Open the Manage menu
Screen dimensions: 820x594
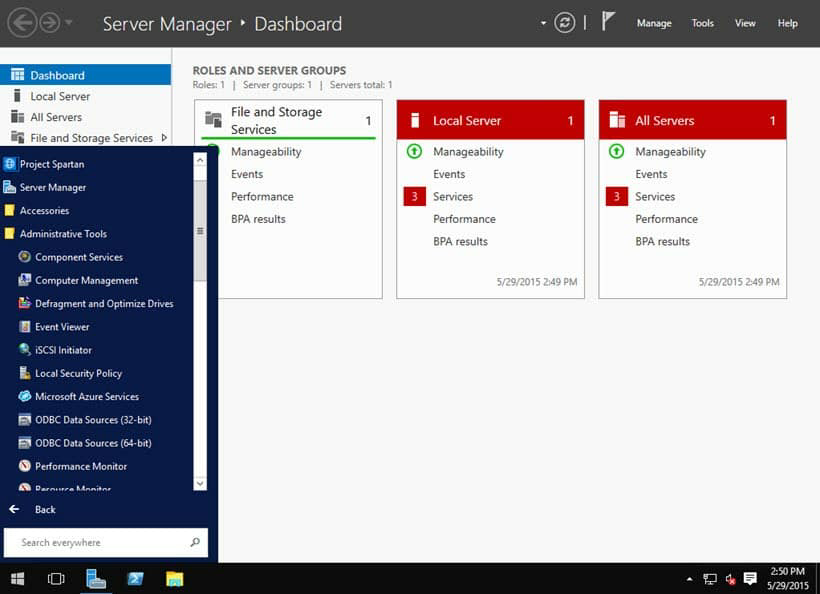654,22
